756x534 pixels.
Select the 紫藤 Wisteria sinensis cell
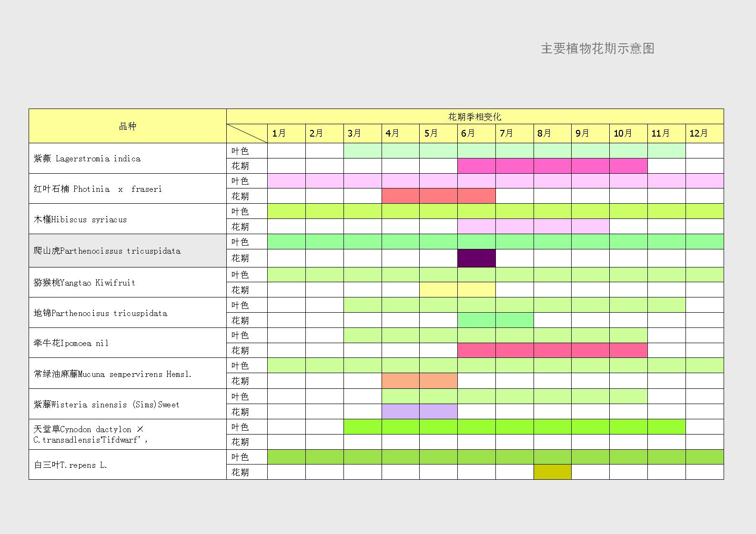click(127, 405)
